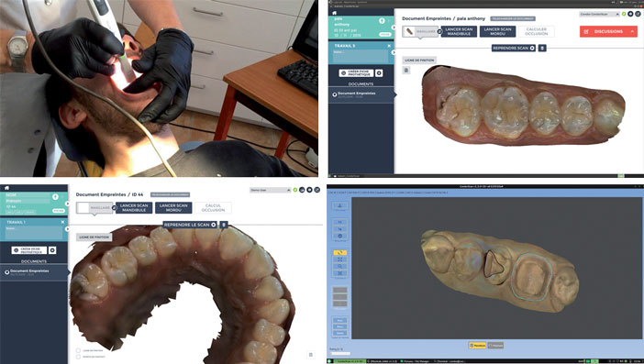This screenshot has width=644, height=364.
Task: Expand the red Discussions panel arrow
Action: point(632,31)
